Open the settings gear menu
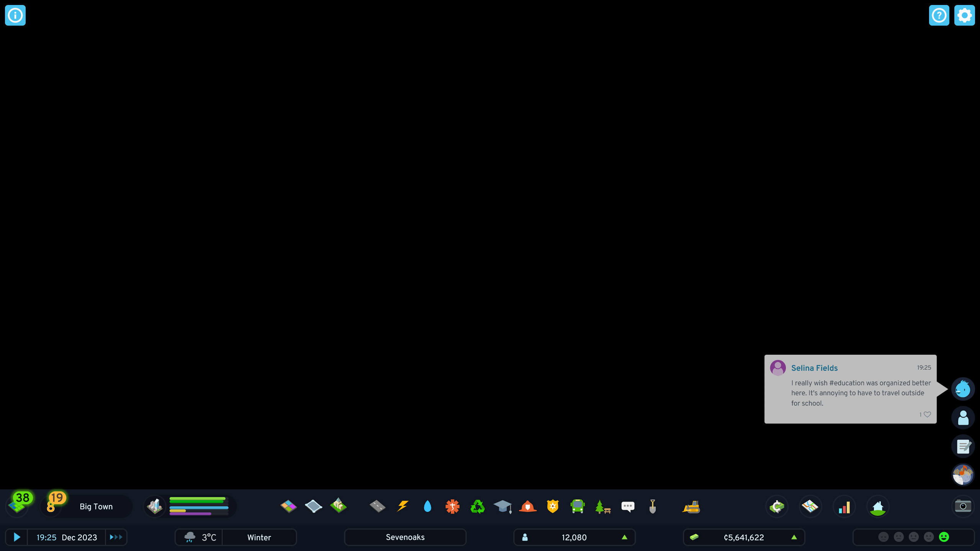Viewport: 980px width, 551px height. pos(964,15)
